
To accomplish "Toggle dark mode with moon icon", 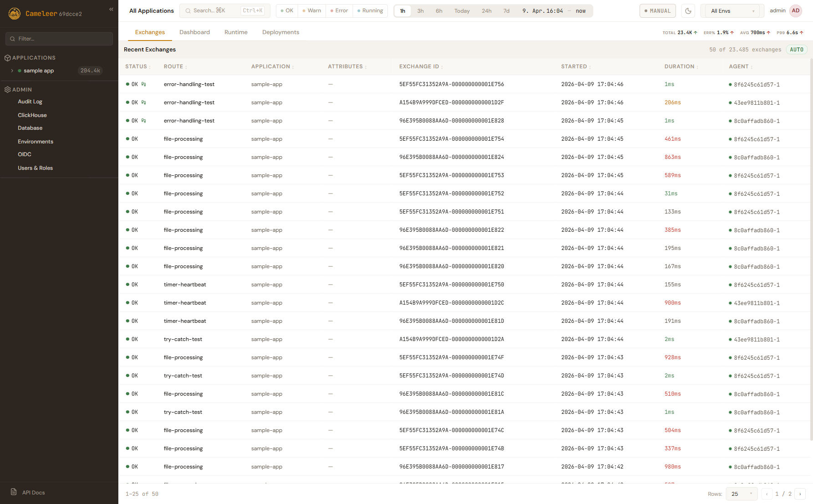I will point(688,11).
